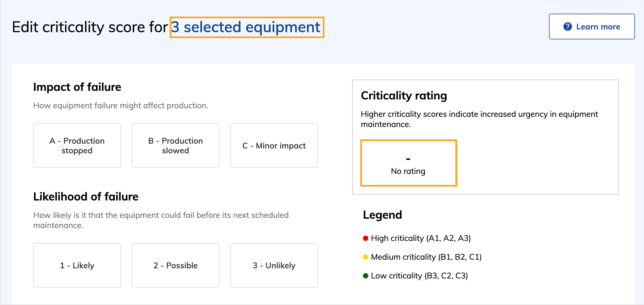Open the Learn more button

[592, 27]
